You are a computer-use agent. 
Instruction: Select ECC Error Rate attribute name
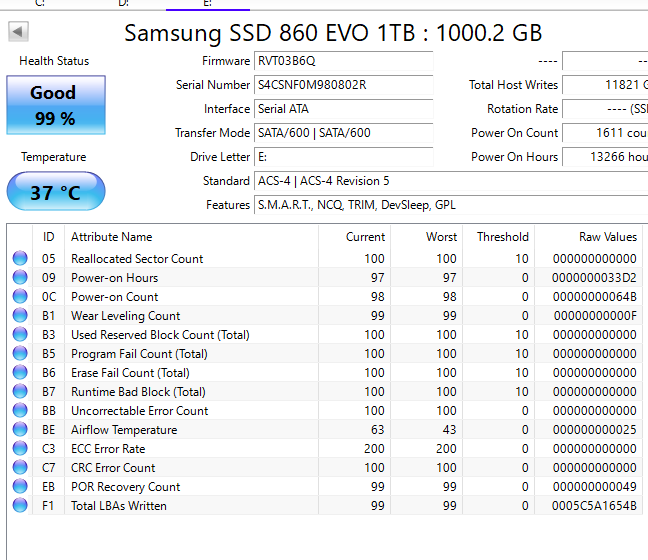[108, 449]
